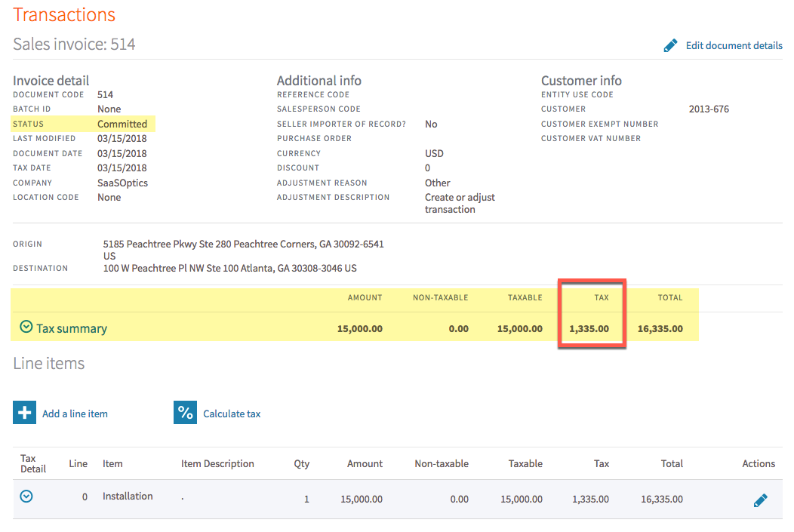Click the Actions column header
794x532 pixels.
[x=759, y=463]
